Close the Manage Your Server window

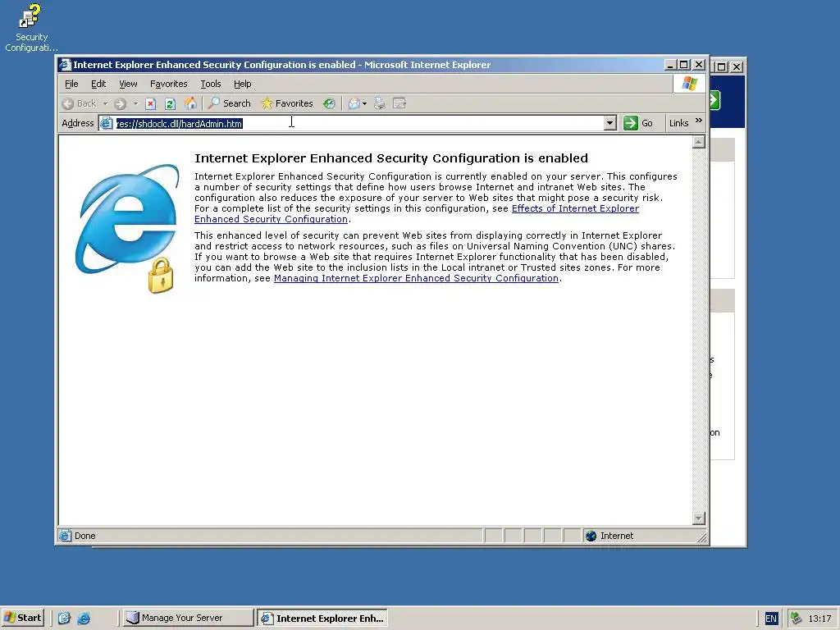(x=737, y=67)
